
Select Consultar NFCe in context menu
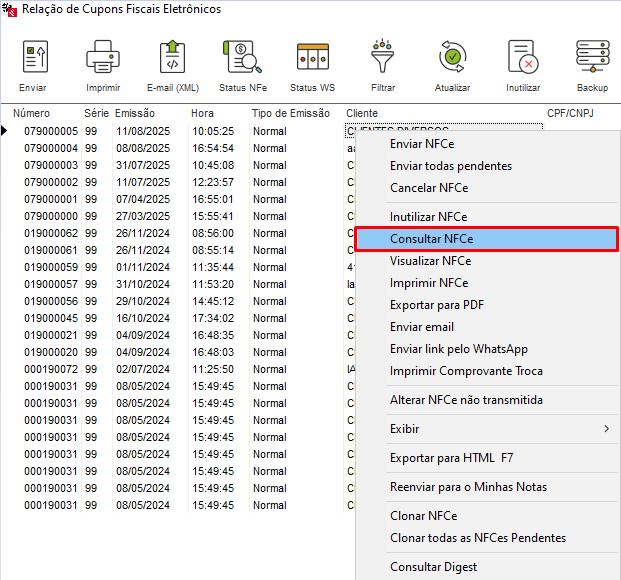pyautogui.click(x=485, y=239)
